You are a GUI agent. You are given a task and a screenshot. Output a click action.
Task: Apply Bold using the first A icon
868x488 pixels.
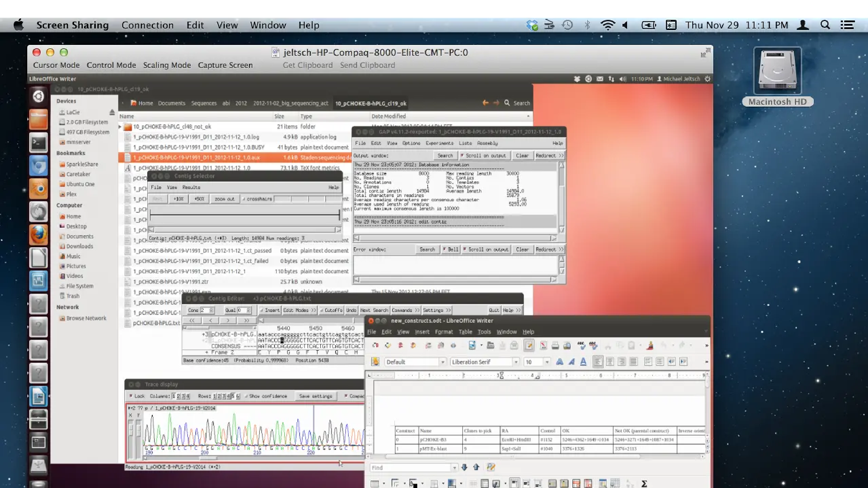coord(560,362)
